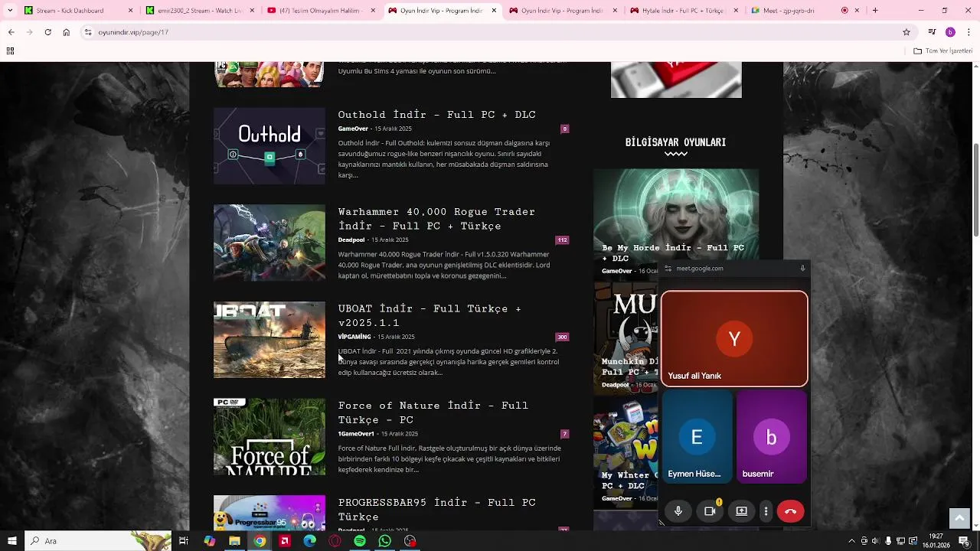Click the Warhammer Rogue Trader thumbnail

click(x=269, y=243)
